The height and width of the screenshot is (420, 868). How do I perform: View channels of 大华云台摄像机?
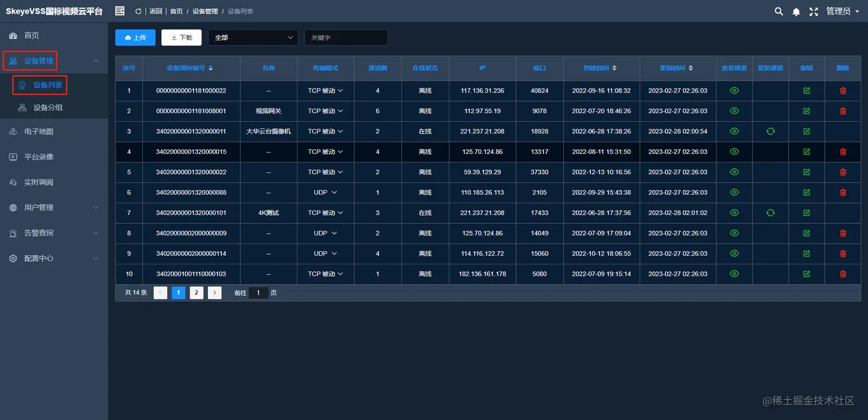pyautogui.click(x=734, y=132)
